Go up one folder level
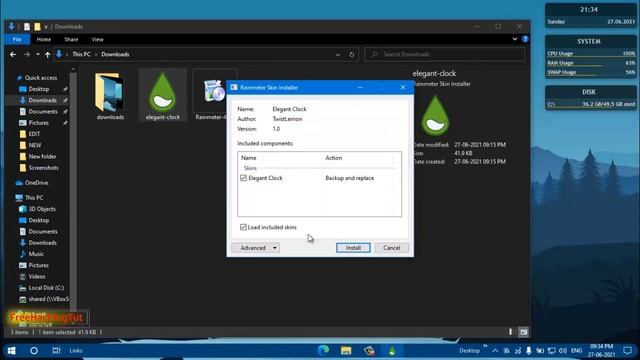The width and height of the screenshot is (640, 360). tap(47, 54)
